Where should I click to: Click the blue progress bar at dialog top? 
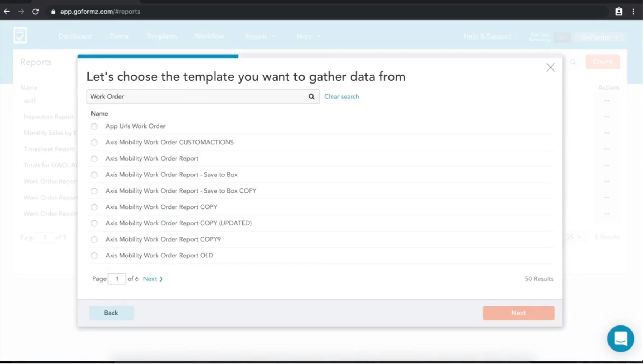tap(158, 56)
